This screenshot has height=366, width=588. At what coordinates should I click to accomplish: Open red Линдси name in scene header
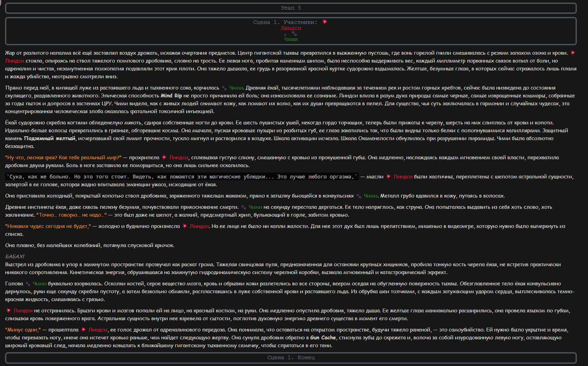pyautogui.click(x=291, y=28)
